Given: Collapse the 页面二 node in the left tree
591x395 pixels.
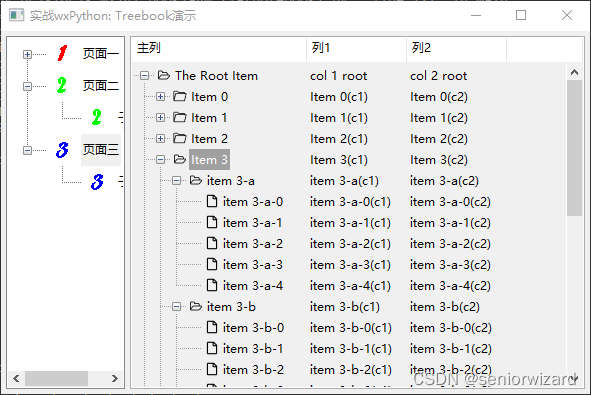Looking at the screenshot, I should (x=27, y=86).
